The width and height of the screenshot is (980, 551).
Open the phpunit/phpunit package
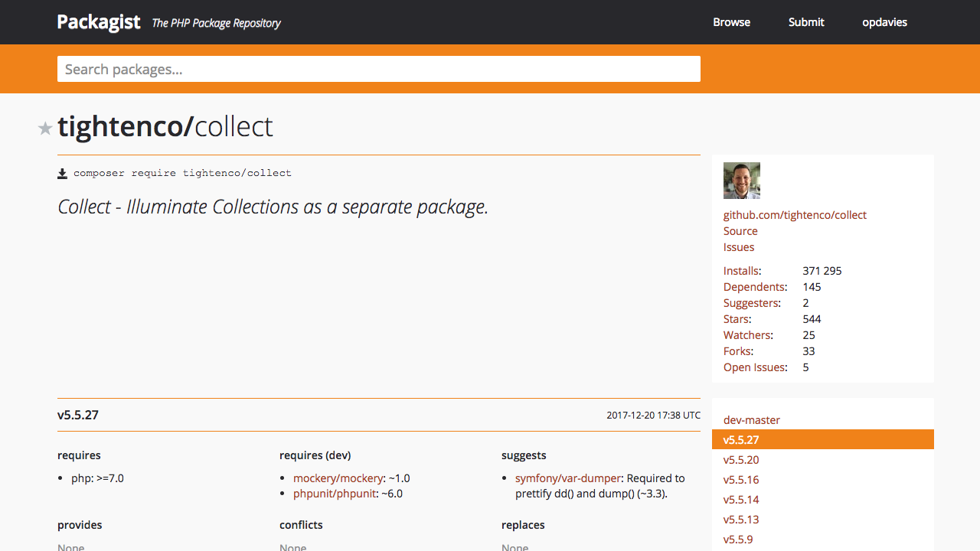[x=335, y=494]
